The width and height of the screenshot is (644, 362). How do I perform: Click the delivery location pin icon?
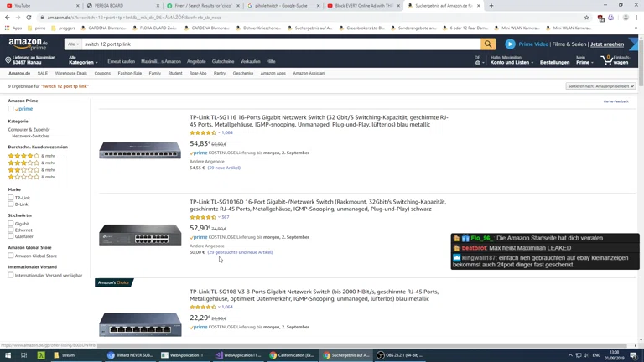pyautogui.click(x=8, y=60)
